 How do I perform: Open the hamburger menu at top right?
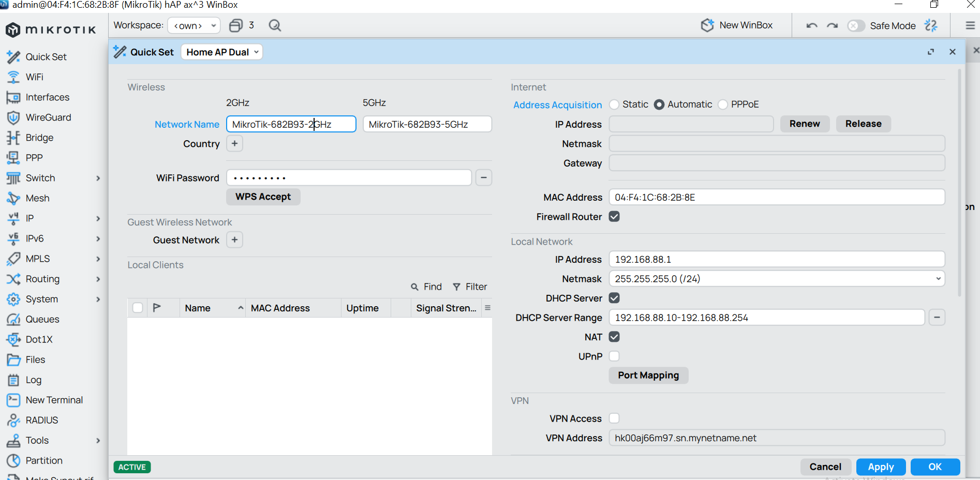click(970, 25)
